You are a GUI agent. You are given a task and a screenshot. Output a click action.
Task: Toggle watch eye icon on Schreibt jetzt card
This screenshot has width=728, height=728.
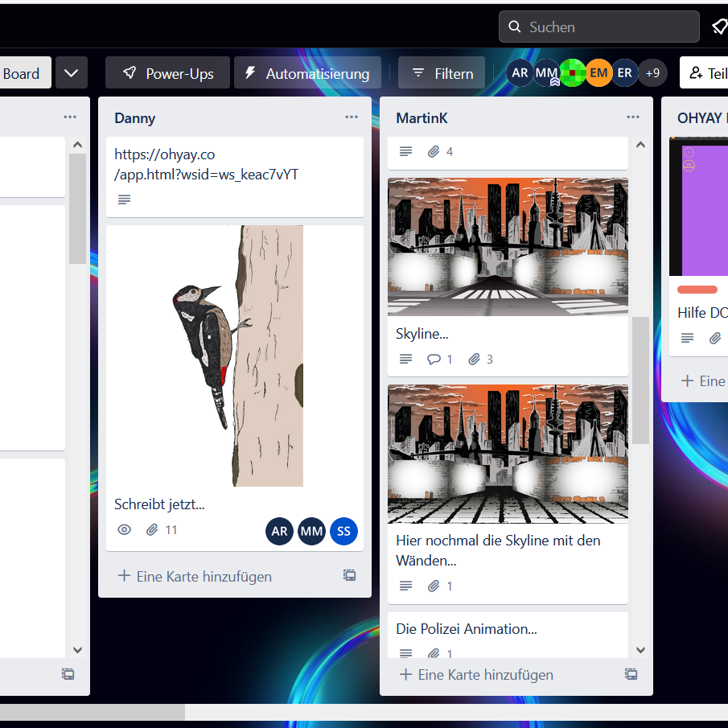pos(124,530)
